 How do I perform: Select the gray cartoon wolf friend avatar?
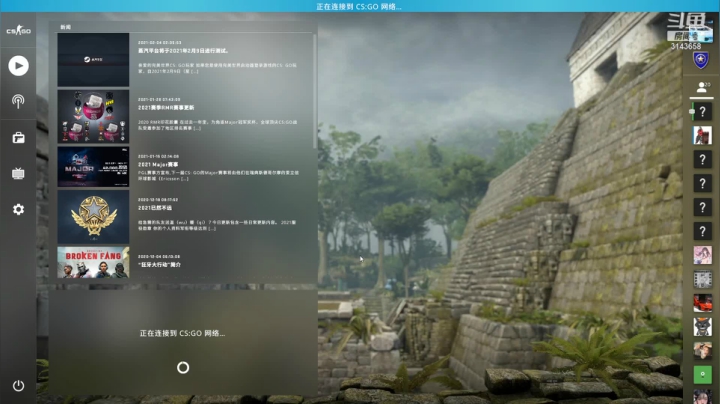tap(703, 327)
